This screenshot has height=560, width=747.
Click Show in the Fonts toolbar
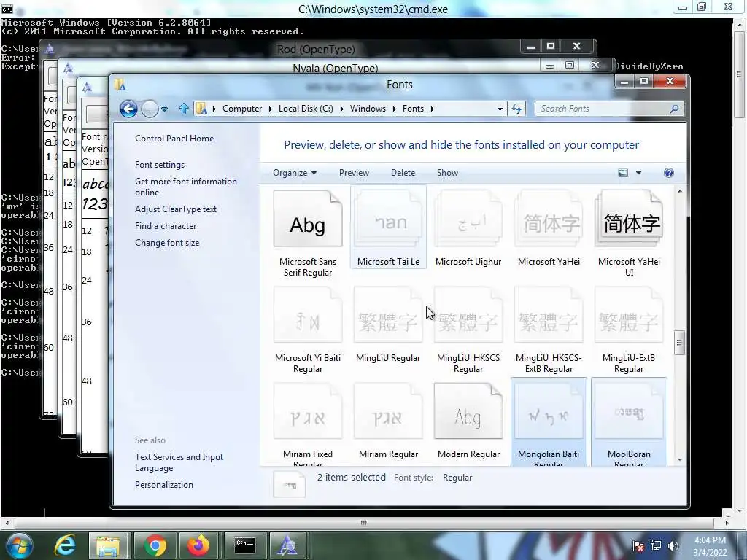click(x=447, y=173)
